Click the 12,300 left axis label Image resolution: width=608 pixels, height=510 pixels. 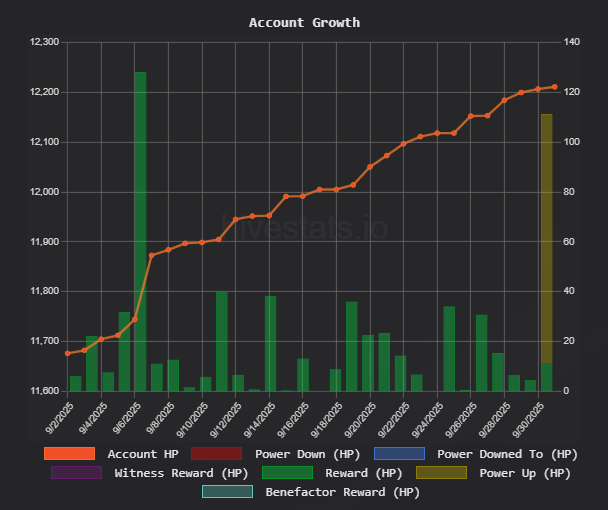click(45, 42)
